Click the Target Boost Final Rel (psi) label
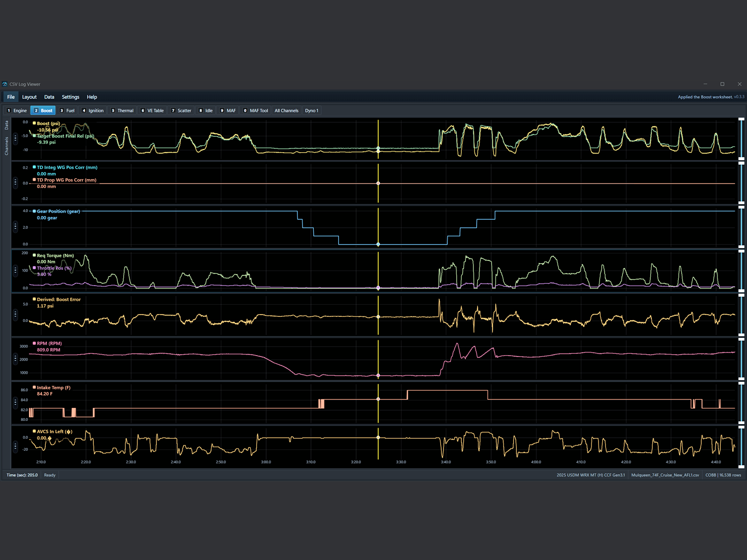This screenshot has width=747, height=560. coord(66,136)
